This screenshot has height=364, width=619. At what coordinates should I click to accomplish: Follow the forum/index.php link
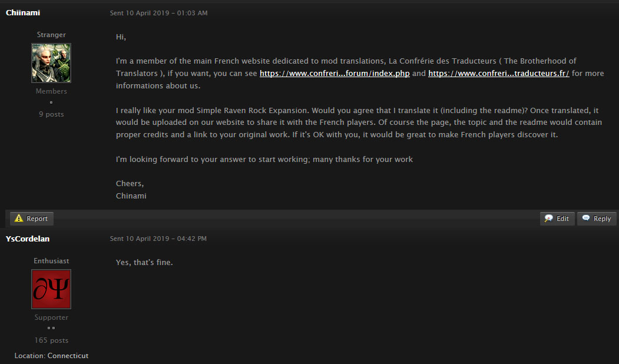pos(335,74)
